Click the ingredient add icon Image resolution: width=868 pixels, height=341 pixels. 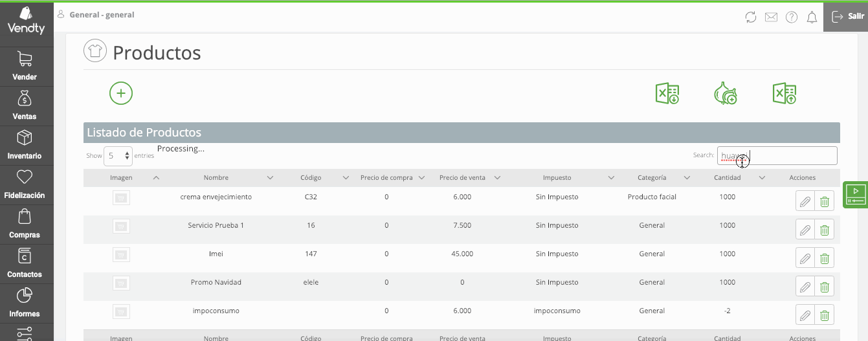click(725, 93)
